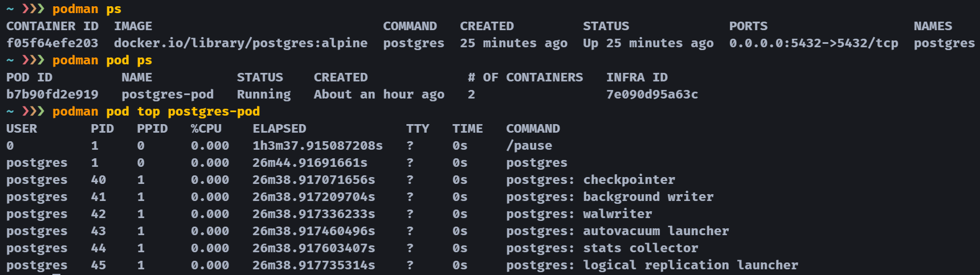980x275 pixels.
Task: Click the ELAPSED column header
Action: (279, 129)
